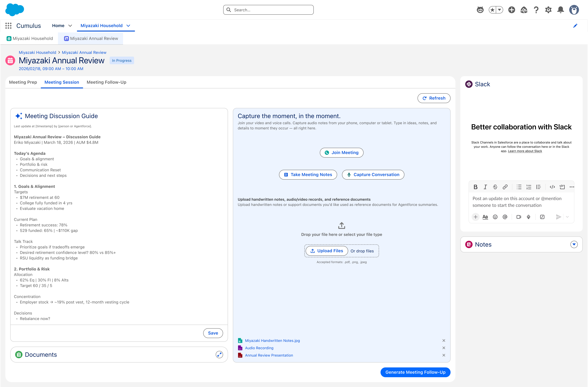This screenshot has height=387, width=588.
Task: Open the Trailhead mountain icon
Action: 524,10
